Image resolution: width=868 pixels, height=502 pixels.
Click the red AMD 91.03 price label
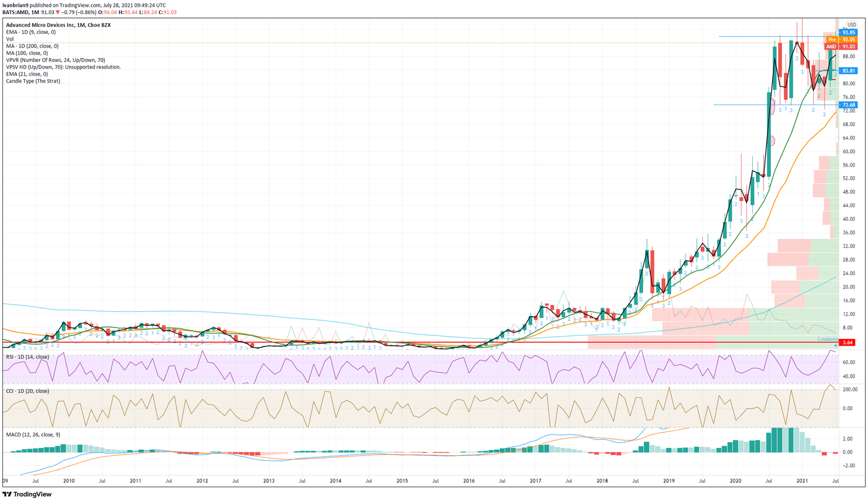click(x=841, y=46)
